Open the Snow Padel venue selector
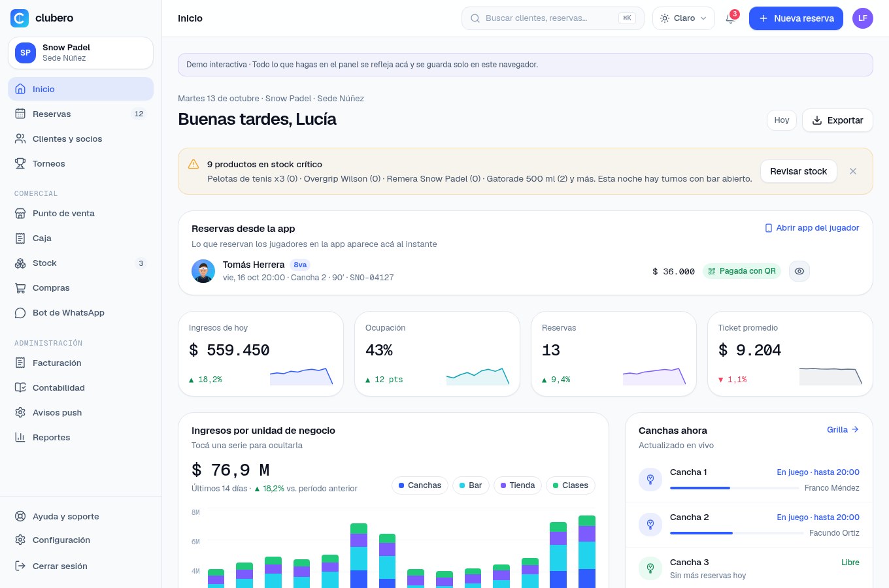 [80, 53]
